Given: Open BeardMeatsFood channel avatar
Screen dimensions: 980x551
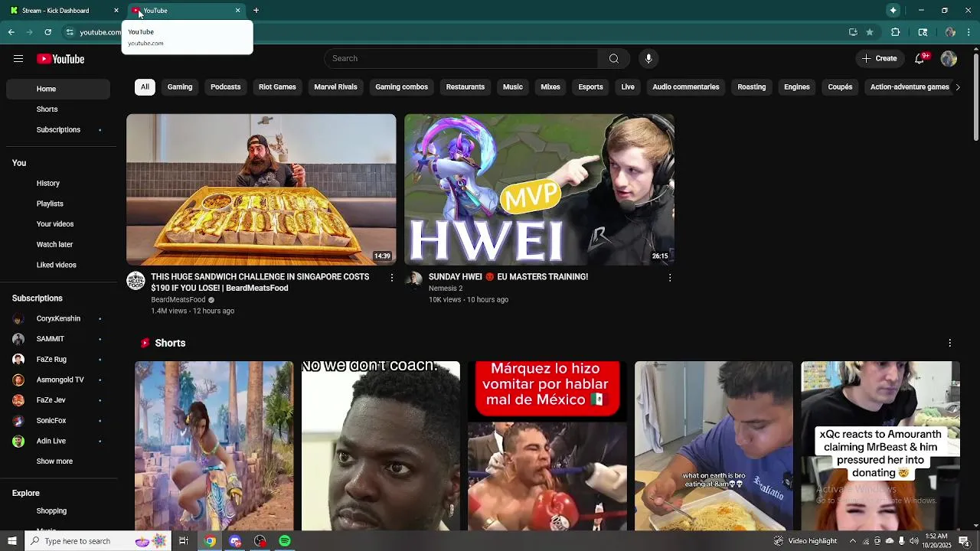Looking at the screenshot, I should [136, 280].
